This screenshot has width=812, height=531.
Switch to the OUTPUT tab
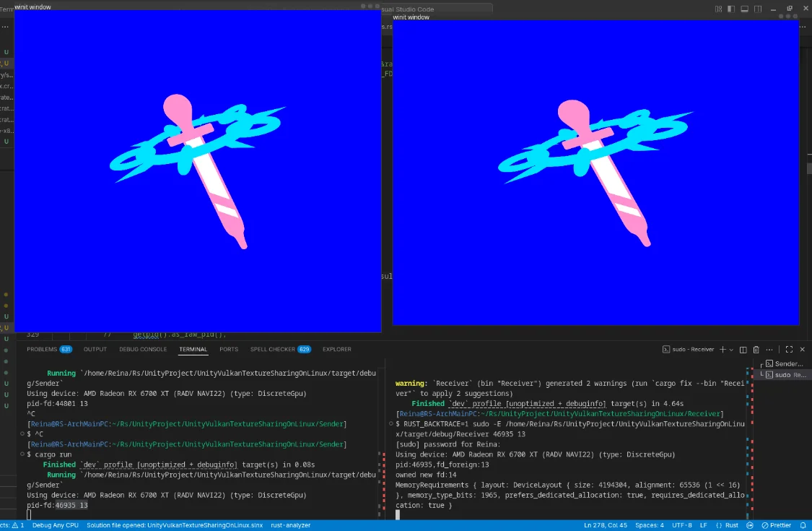pos(95,350)
